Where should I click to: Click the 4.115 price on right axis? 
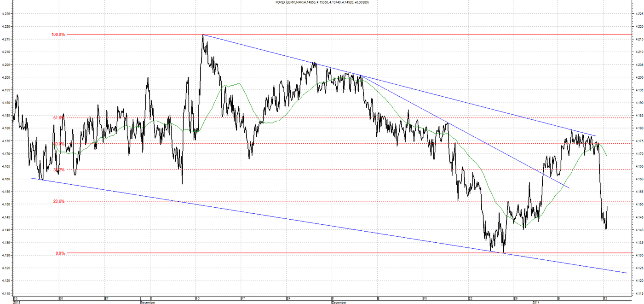pyautogui.click(x=638, y=293)
